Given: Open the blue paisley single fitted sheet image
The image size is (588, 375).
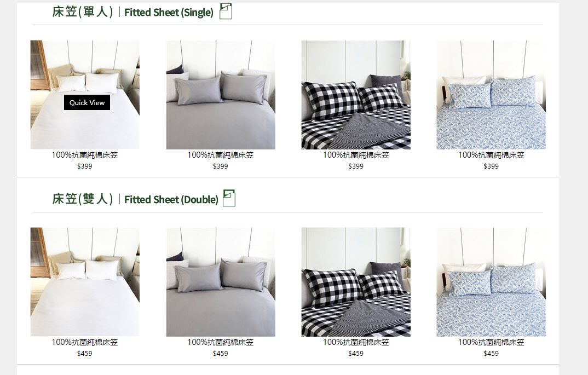Looking at the screenshot, I should tap(491, 95).
